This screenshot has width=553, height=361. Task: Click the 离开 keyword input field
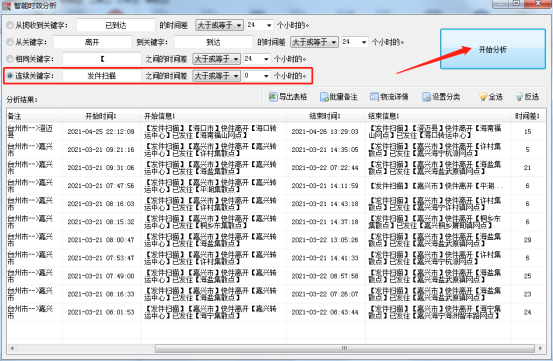(92, 42)
